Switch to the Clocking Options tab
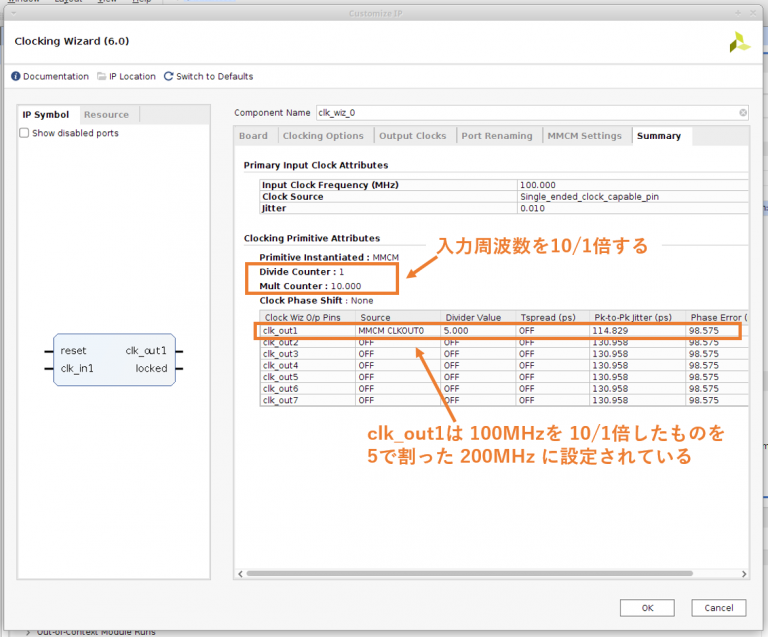Viewport: 768px width, 637px height. click(323, 136)
